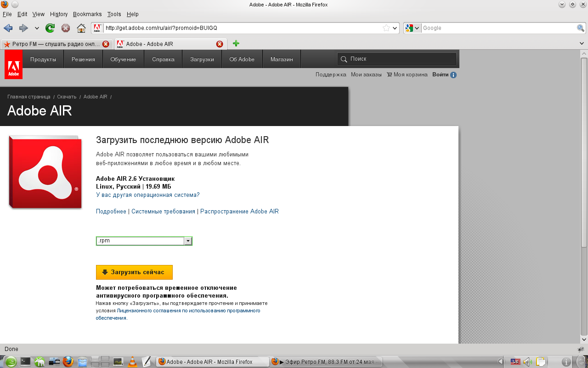588x368 pixels.
Task: Click the US keyboard layout flag in tray
Action: tap(515, 362)
